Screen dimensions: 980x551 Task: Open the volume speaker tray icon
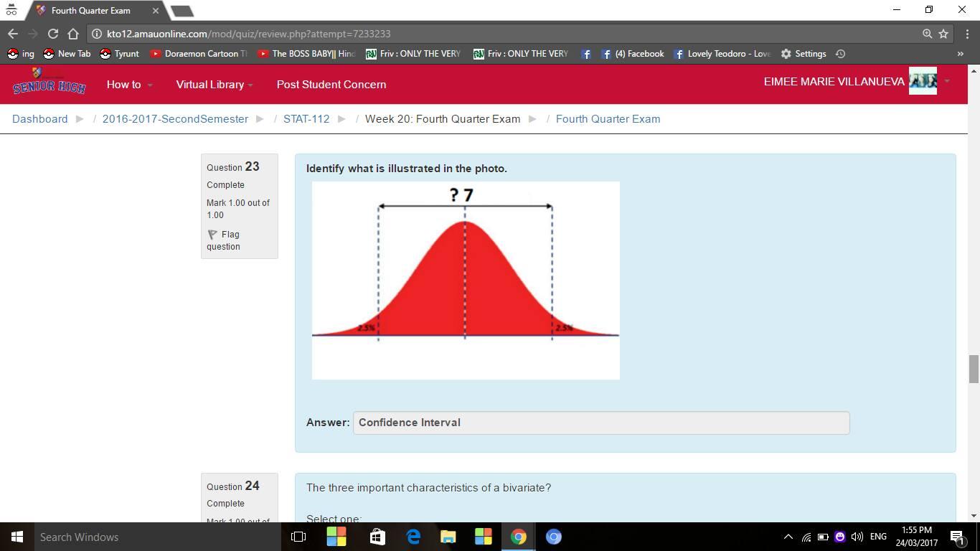coord(857,537)
